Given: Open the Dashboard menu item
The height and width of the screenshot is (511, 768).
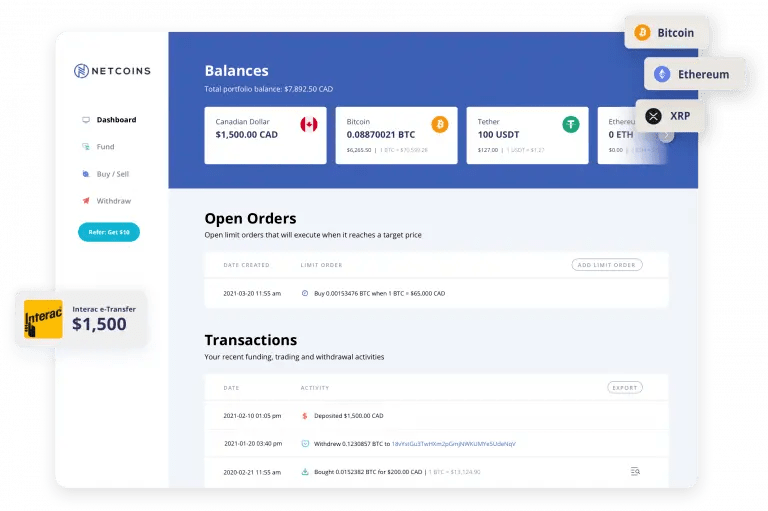Looking at the screenshot, I should [x=116, y=120].
